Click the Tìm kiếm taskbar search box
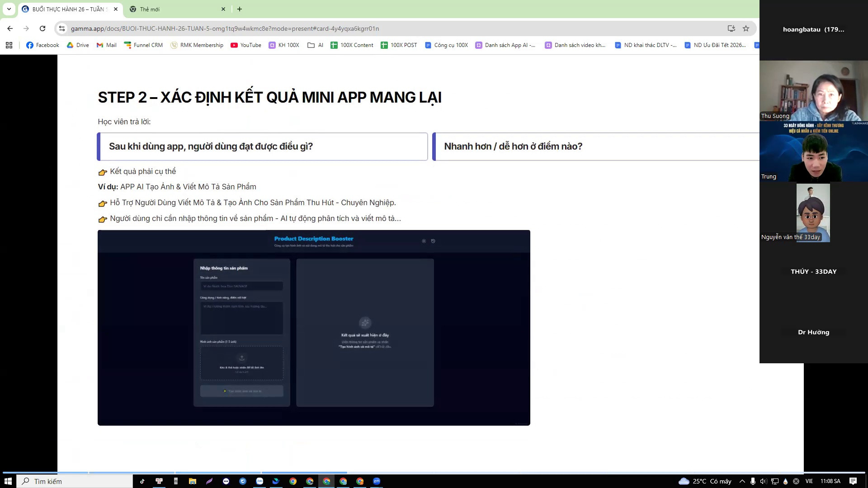 point(75,481)
